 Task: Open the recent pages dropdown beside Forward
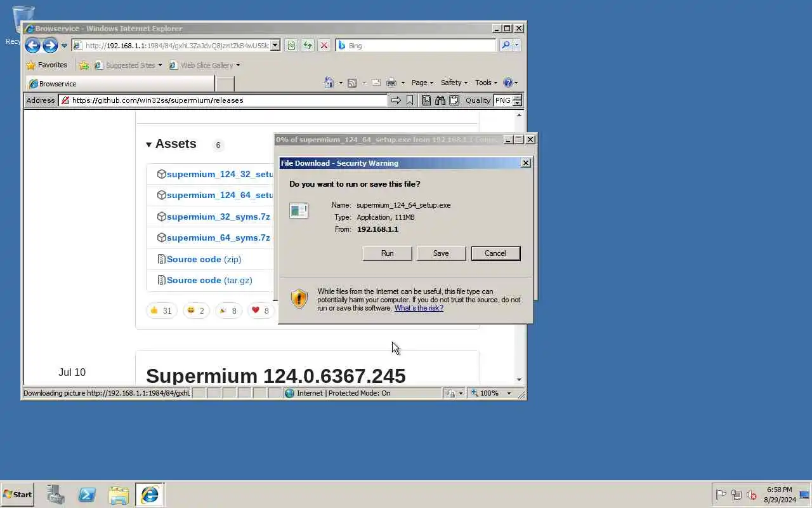(64, 46)
